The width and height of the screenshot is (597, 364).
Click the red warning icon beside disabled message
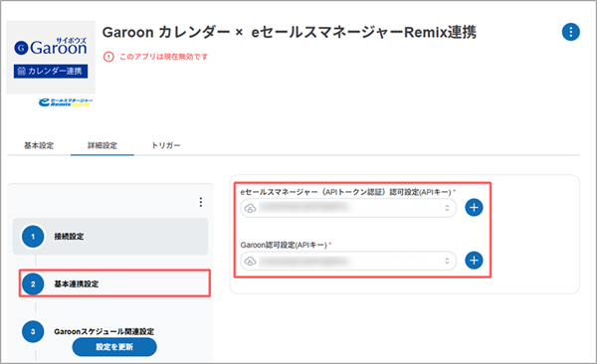pyautogui.click(x=108, y=57)
